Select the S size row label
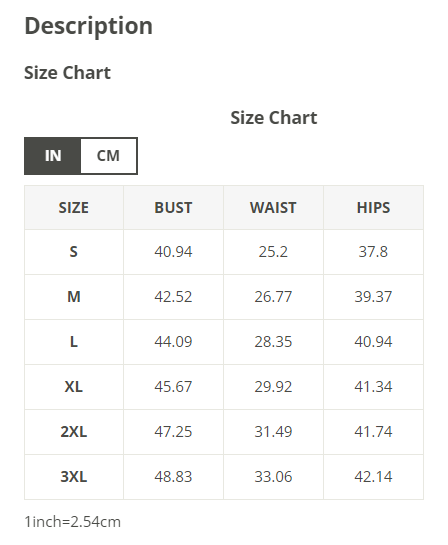 pos(74,252)
